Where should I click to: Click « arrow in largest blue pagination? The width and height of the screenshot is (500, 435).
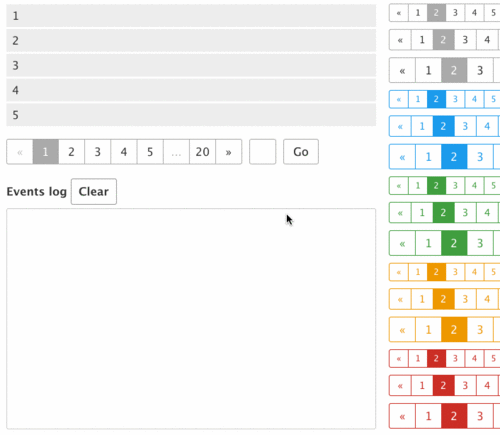(402, 157)
